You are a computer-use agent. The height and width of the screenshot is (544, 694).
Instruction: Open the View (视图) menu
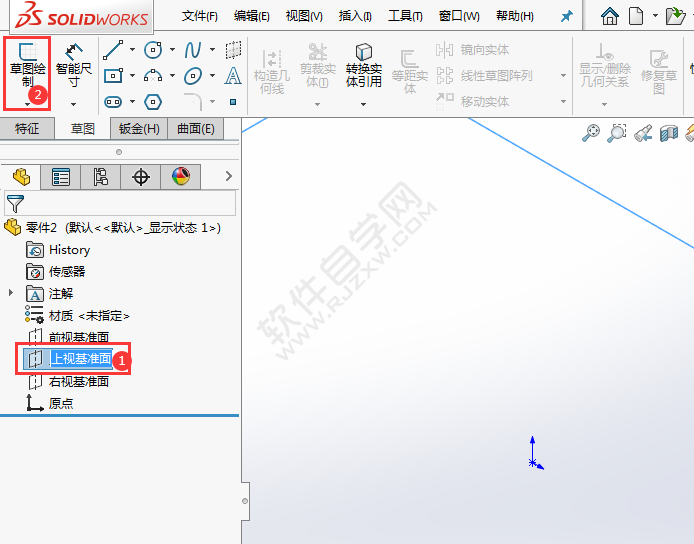[x=304, y=16]
